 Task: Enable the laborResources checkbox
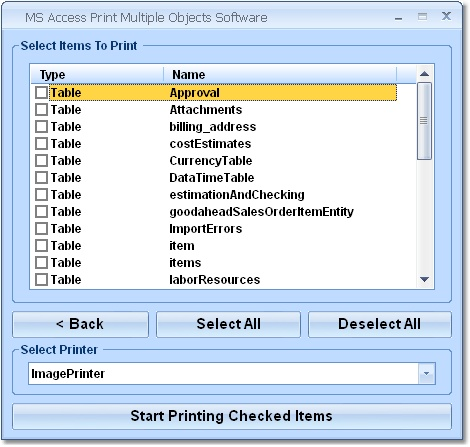tap(41, 280)
